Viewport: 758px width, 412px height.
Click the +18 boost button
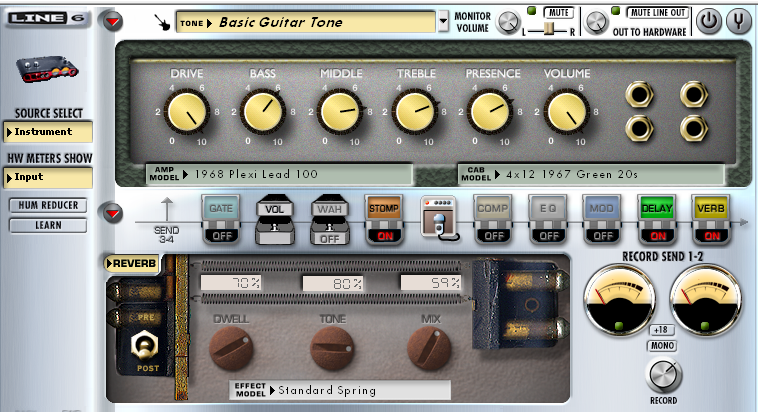661,330
